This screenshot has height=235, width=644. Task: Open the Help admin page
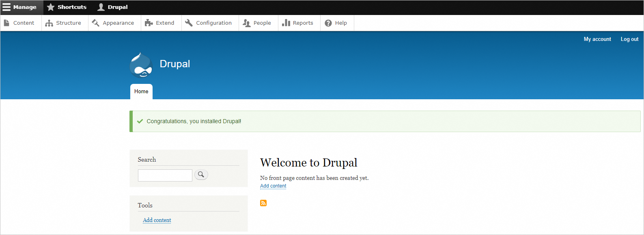click(337, 23)
